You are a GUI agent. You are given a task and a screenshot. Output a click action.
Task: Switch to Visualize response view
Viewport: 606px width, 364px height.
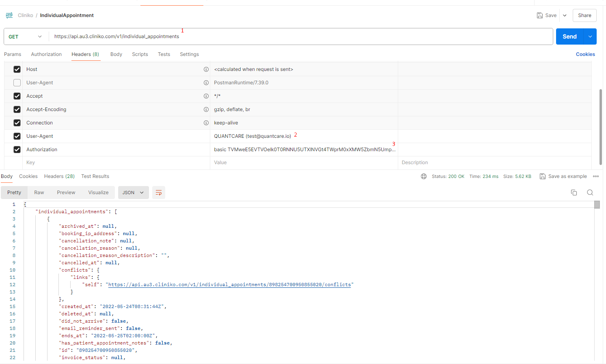(x=99, y=193)
